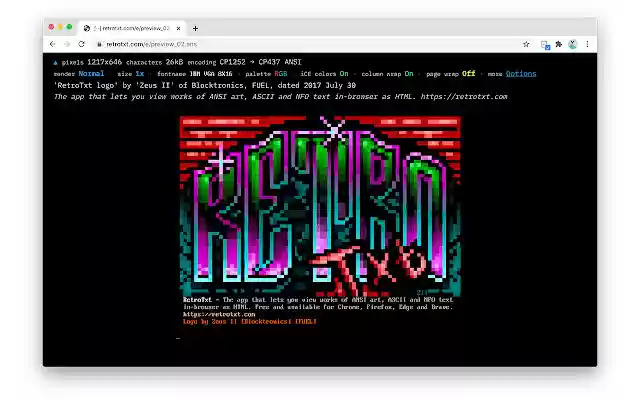Click fontname IBM VGA 8X16
640x400 pixels.
211,73
